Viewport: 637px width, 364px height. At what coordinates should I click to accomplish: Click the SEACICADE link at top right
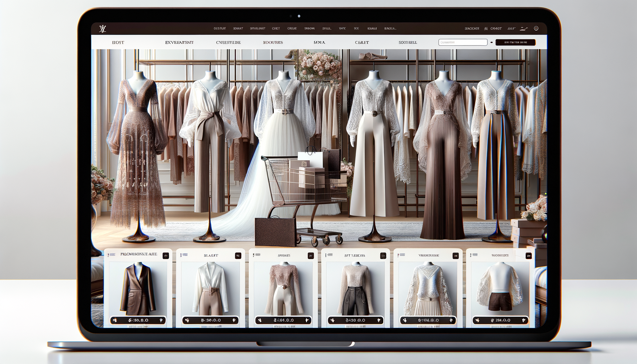pyautogui.click(x=472, y=28)
